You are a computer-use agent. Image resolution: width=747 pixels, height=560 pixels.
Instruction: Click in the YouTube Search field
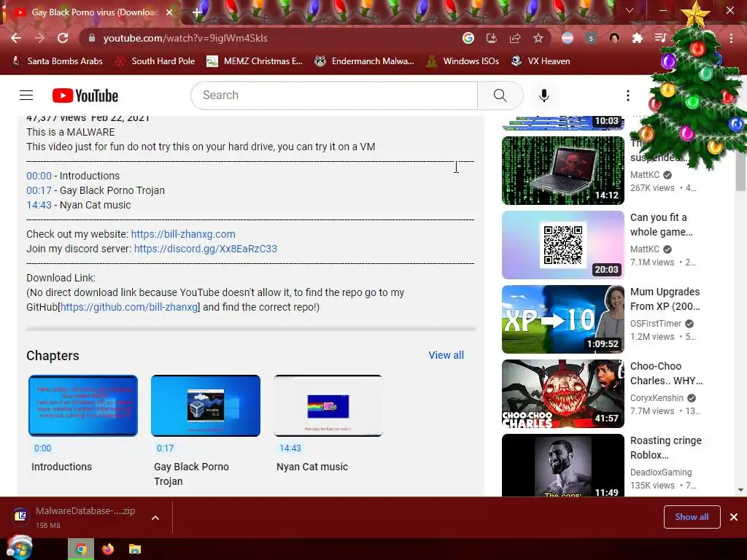334,96
